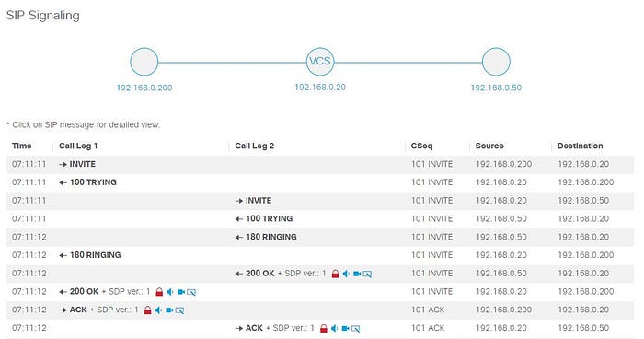Click destination 192.168.0.200 in Call Leg 1 180 RINGING row

click(586, 255)
